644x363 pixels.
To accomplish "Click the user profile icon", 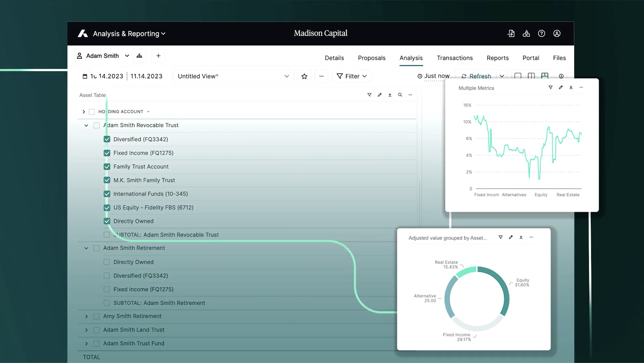I will (x=557, y=34).
